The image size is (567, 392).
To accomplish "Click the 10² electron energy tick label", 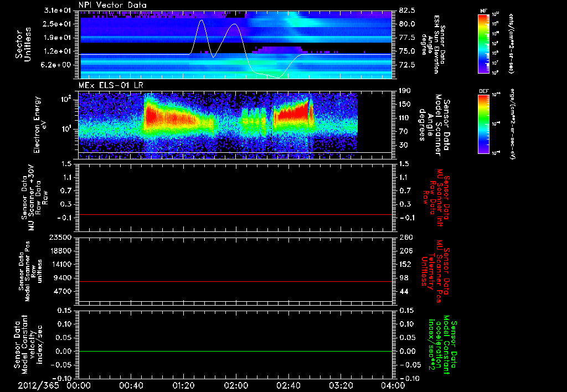I will 66,99.
